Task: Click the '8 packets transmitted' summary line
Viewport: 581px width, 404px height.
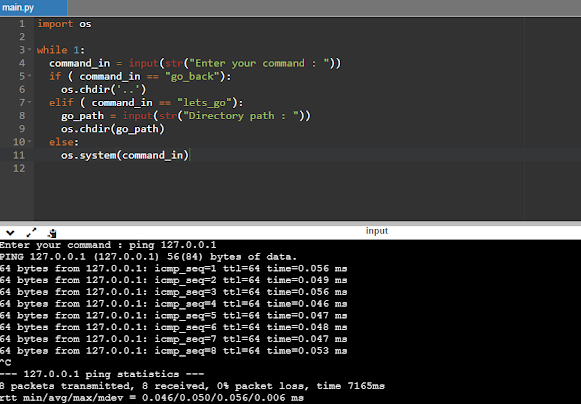Action: tap(192, 386)
